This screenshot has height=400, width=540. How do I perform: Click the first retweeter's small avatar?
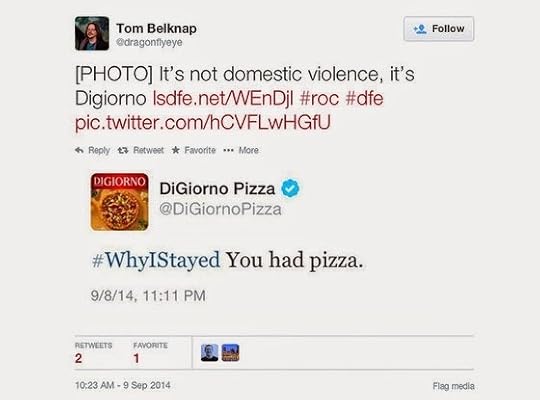click(x=209, y=353)
